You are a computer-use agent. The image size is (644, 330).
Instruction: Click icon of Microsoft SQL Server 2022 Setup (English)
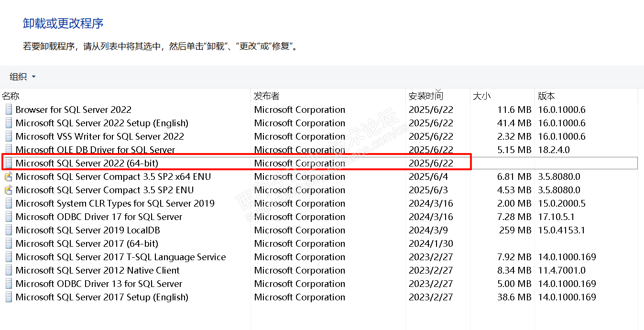pyautogui.click(x=9, y=123)
